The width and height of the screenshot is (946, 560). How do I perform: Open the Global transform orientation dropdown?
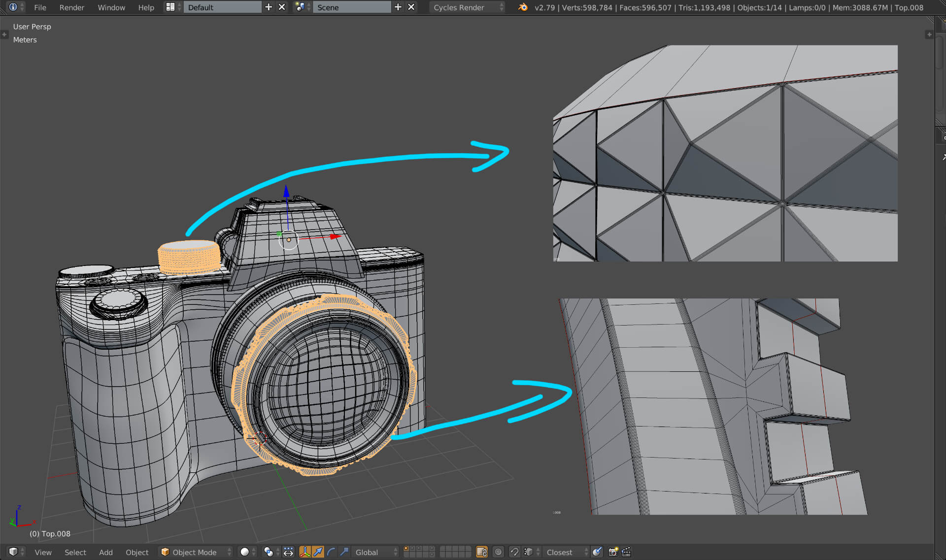[x=375, y=552]
